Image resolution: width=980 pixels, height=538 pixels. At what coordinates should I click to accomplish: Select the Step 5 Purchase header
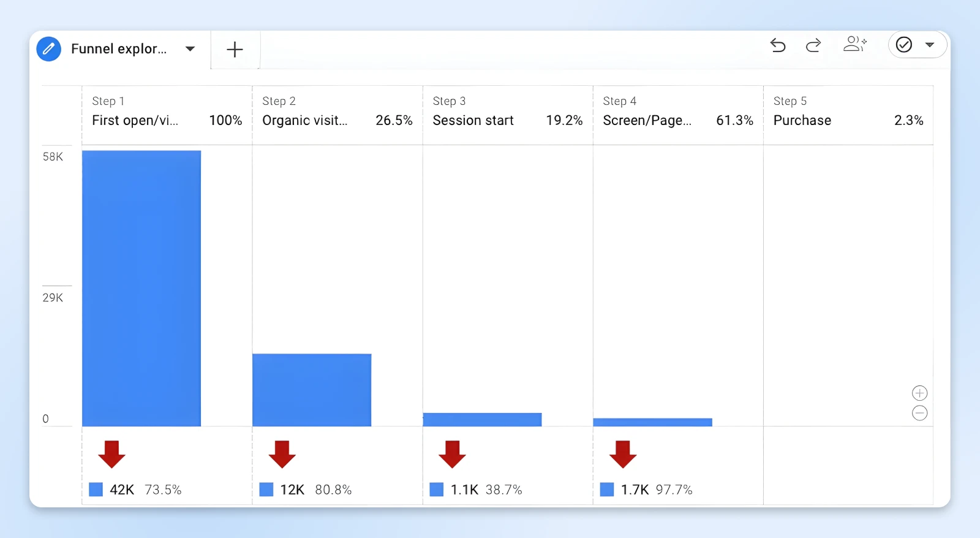(848, 112)
